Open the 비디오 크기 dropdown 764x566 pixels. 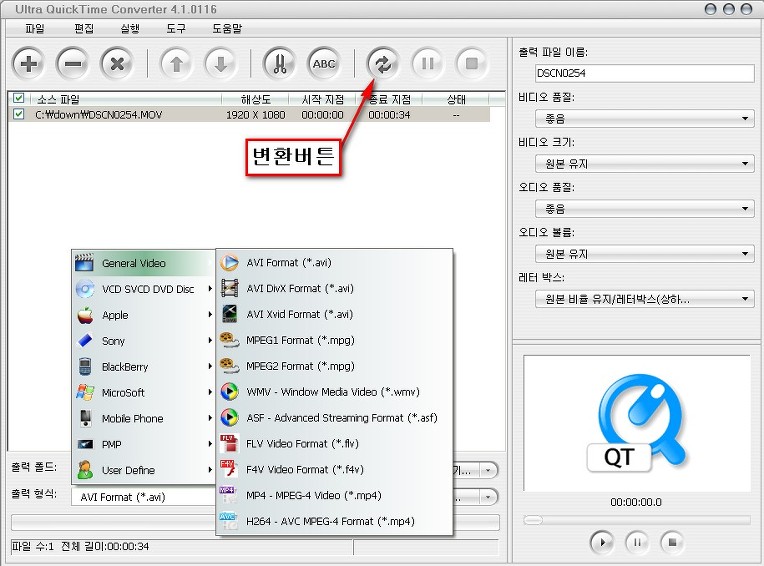pyautogui.click(x=644, y=164)
